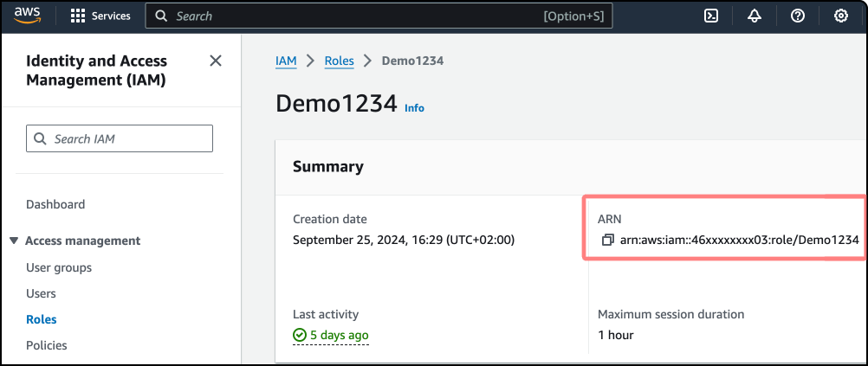Viewport: 868px width, 366px height.
Task: Copy the role ARN with copy icon
Action: coord(608,240)
